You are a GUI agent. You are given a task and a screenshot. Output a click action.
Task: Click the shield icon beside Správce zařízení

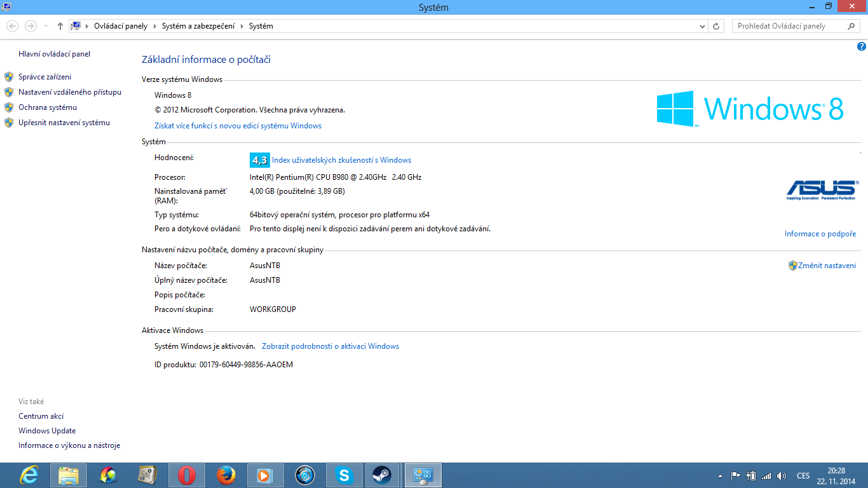pos(9,77)
